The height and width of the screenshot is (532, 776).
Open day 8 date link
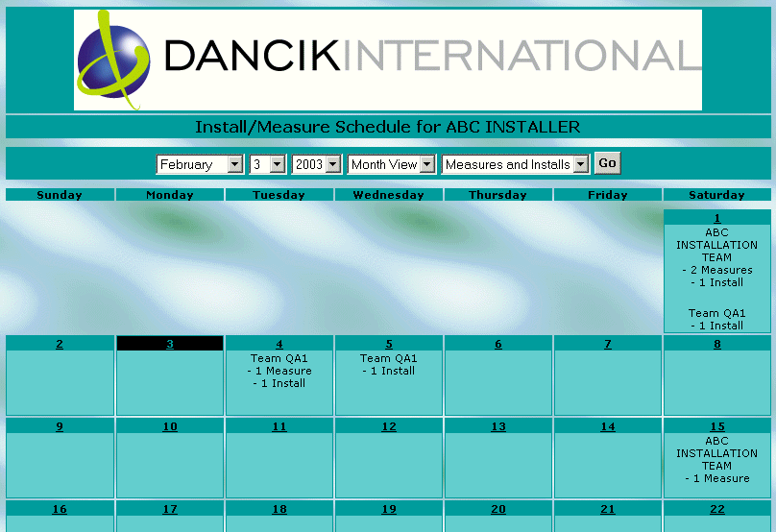point(716,344)
